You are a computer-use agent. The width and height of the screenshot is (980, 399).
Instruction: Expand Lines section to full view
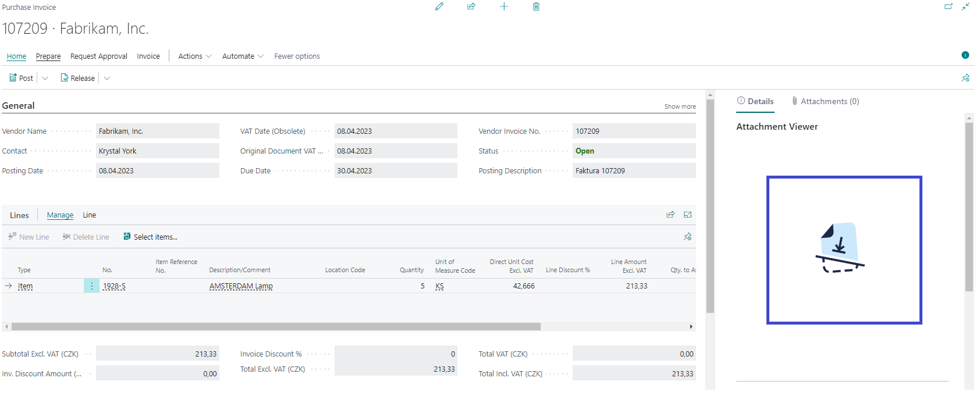(x=687, y=215)
